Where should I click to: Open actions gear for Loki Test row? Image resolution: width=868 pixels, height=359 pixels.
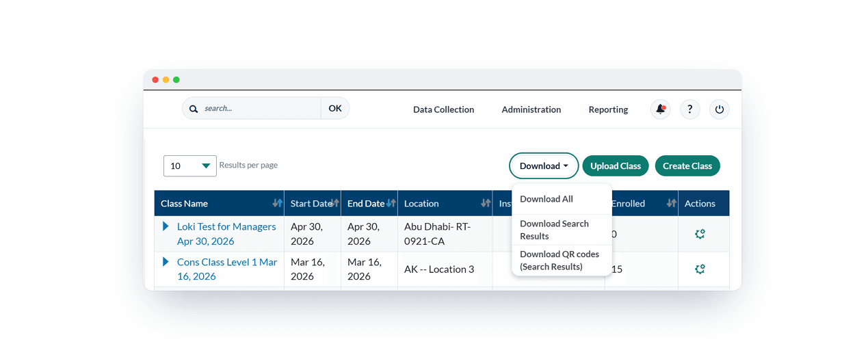(700, 234)
